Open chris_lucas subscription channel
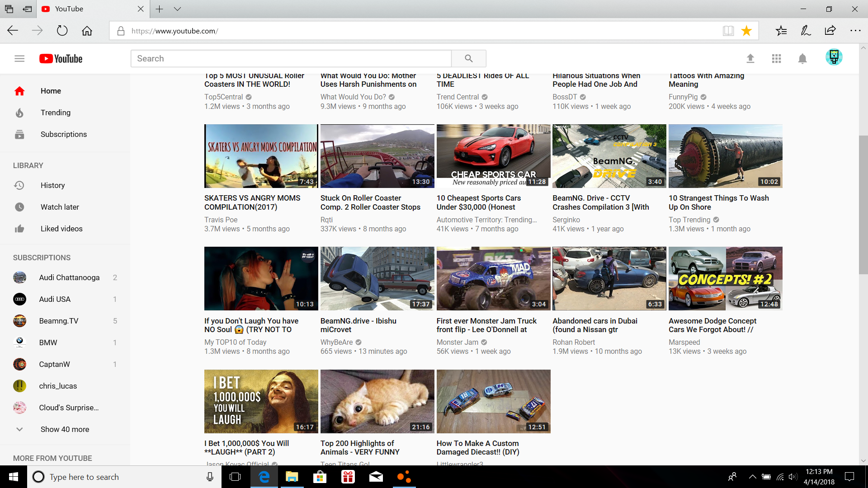 (x=65, y=386)
